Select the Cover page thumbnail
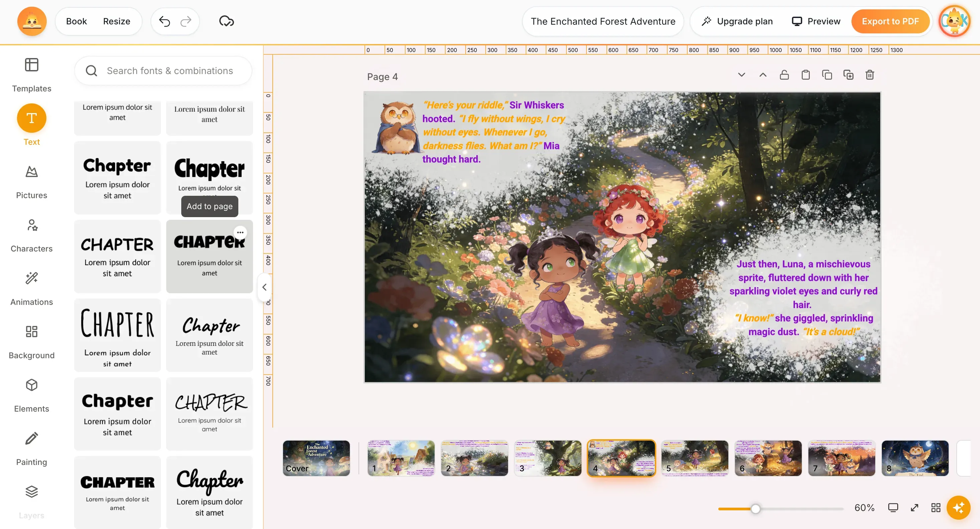 [x=316, y=458]
